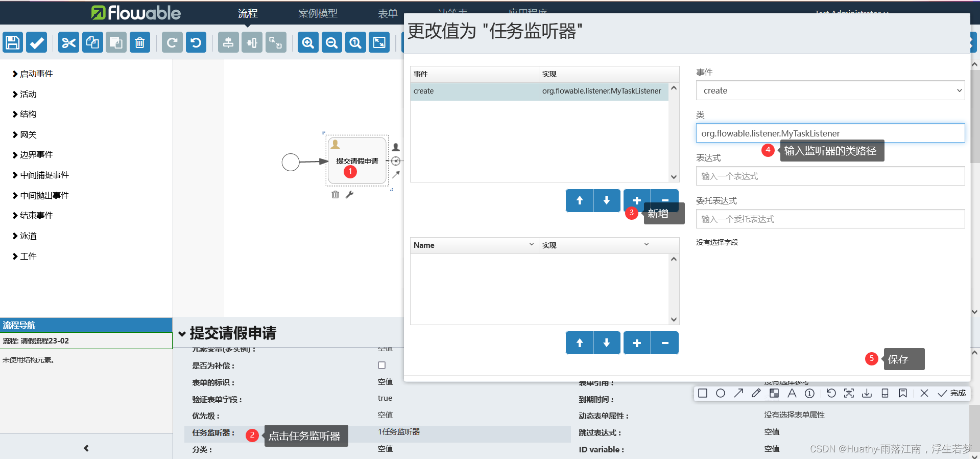Screen dimensions: 980x459
Task: Cut the selection with the scissors icon
Action: [x=68, y=42]
